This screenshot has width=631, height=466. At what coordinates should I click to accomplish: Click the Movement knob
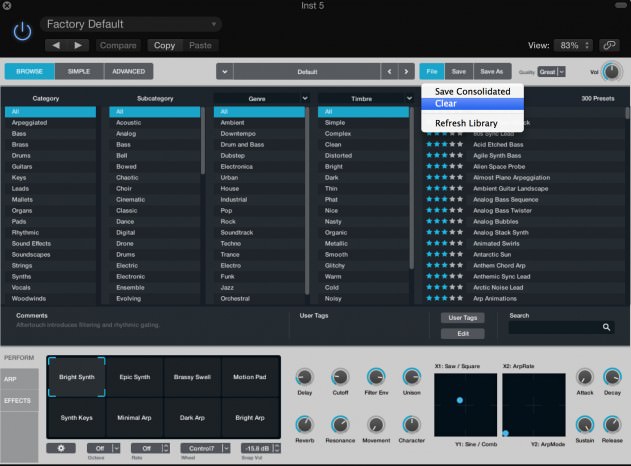[376, 425]
